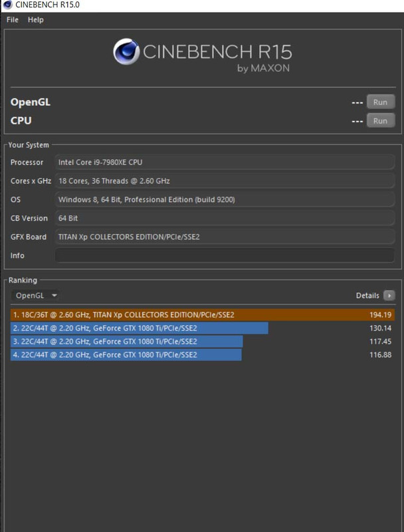Screen dimensions: 404x532
Task: Open the Help menu
Action: (36, 20)
